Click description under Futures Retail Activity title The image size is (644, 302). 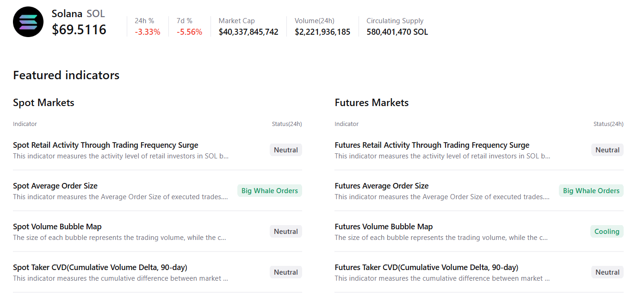(442, 156)
